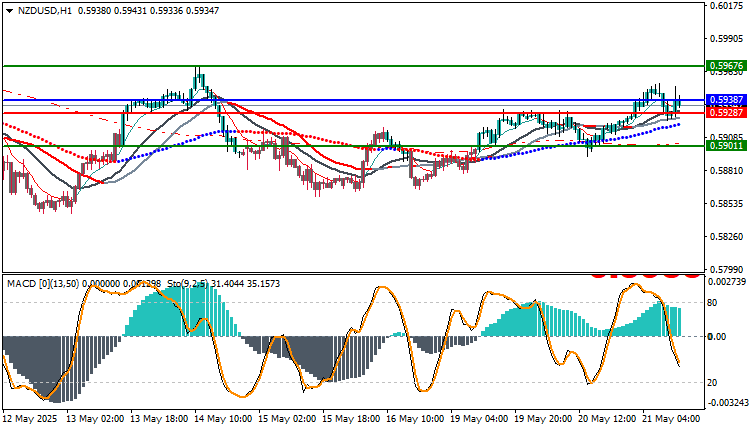The width and height of the screenshot is (750, 430).
Task: Select the blue 0.59387 price label
Action: coord(727,100)
